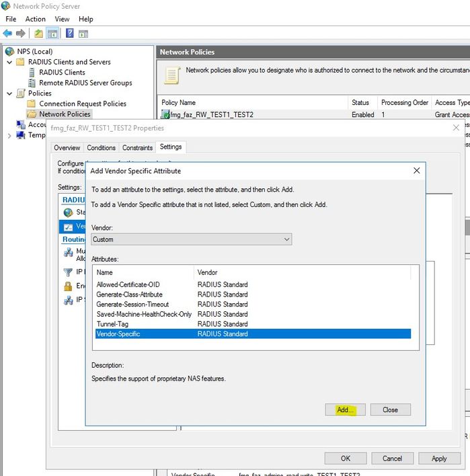470x476 pixels.
Task: Toggle the Show/Hide Action Pane icon
Action: tap(83, 33)
